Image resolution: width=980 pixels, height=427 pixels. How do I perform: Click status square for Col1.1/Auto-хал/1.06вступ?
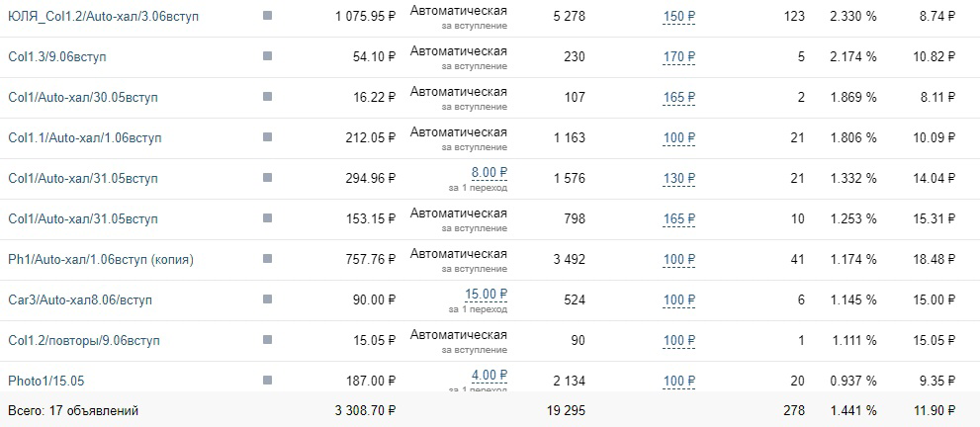tap(268, 137)
